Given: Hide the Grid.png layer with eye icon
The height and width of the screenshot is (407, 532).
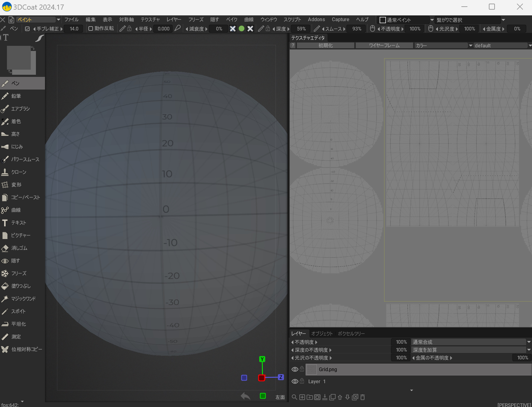Looking at the screenshot, I should pyautogui.click(x=295, y=369).
